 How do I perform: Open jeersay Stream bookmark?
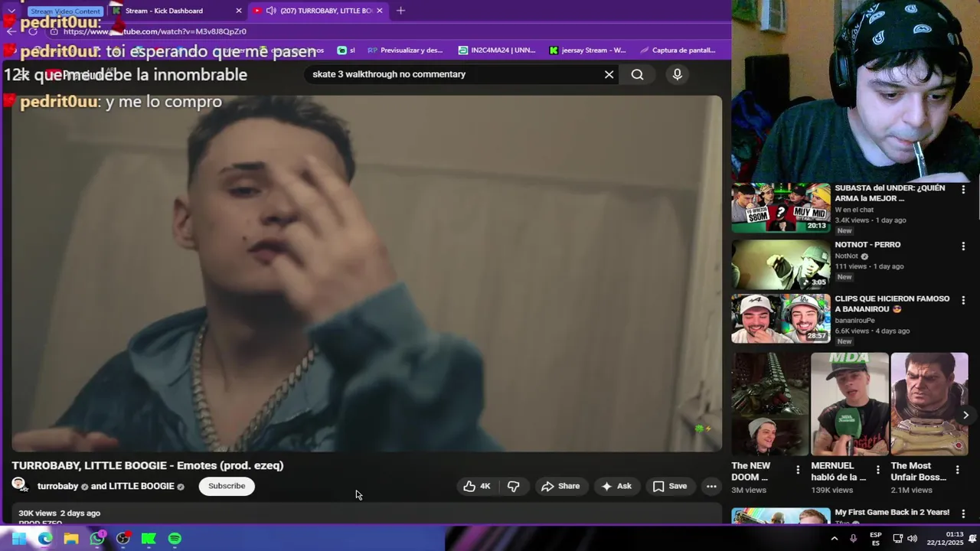(x=587, y=51)
